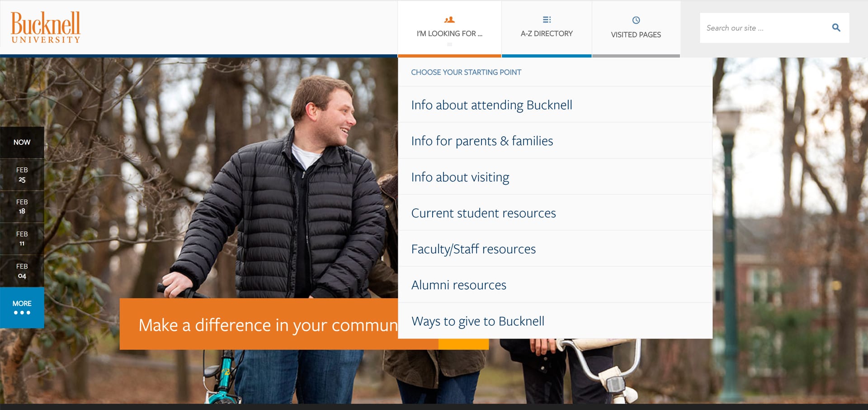868x410 pixels.
Task: Click the magnifying glass search icon
Action: 836,28
